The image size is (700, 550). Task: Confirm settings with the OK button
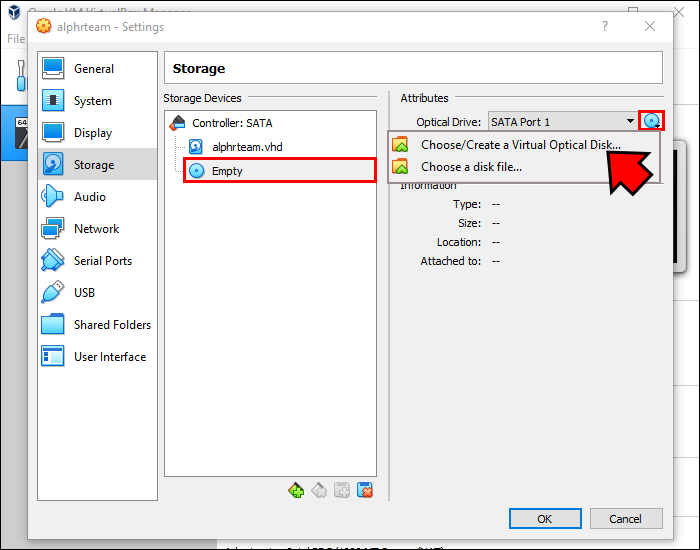[545, 519]
